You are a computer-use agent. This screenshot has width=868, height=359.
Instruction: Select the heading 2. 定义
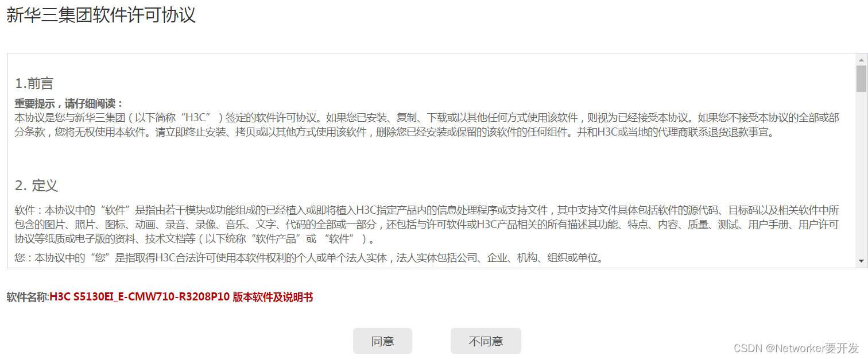pyautogui.click(x=36, y=186)
